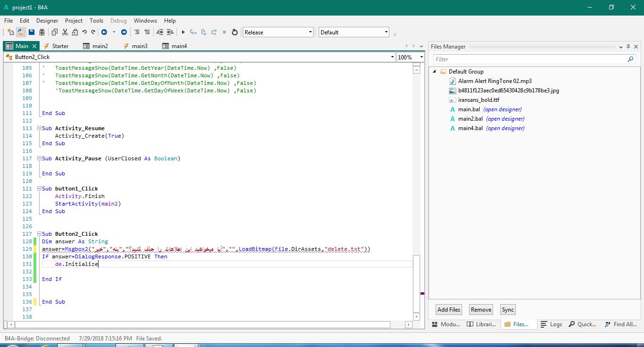Click the editor horizontal scrollbar
The image size is (644, 347).
[203, 325]
